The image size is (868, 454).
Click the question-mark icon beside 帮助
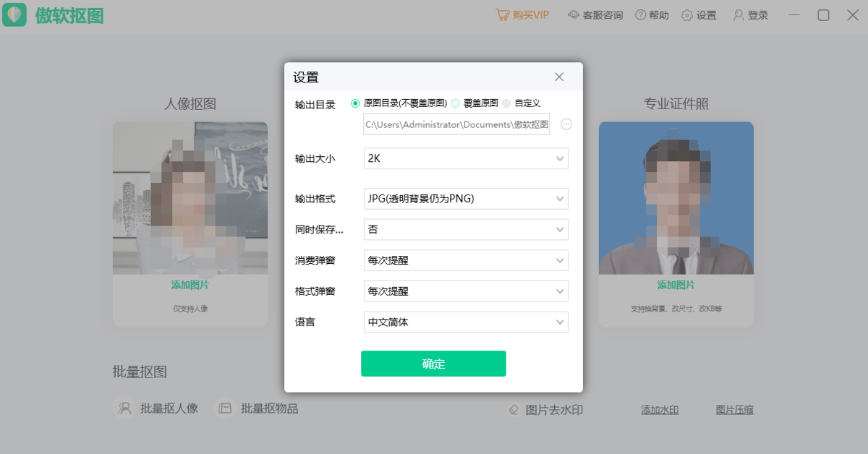(640, 15)
